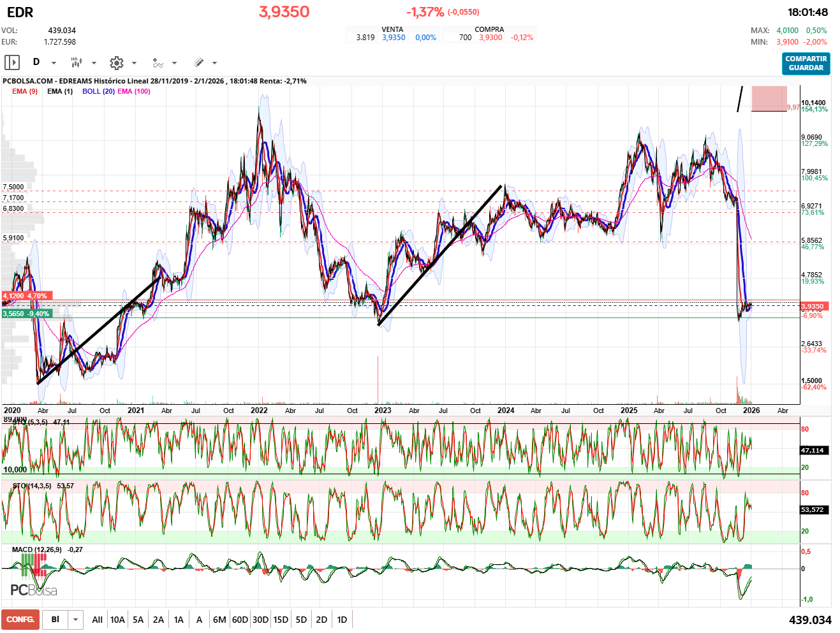Select the D daily timeframe button

coord(36,62)
